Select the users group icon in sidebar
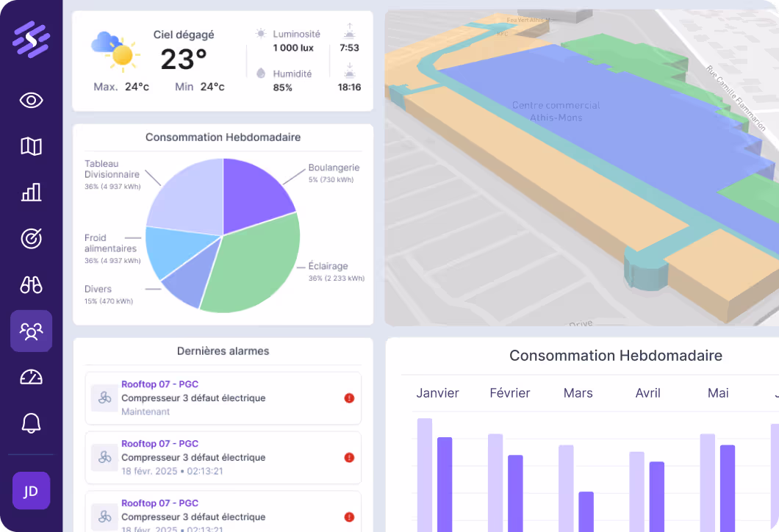Screen dimensions: 779x532 (31, 331)
